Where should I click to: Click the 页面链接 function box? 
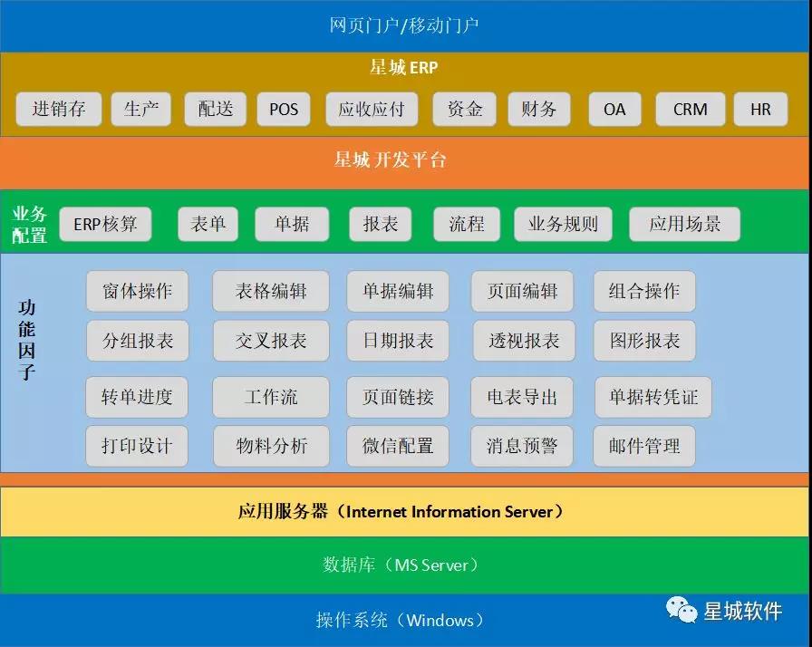click(x=398, y=397)
